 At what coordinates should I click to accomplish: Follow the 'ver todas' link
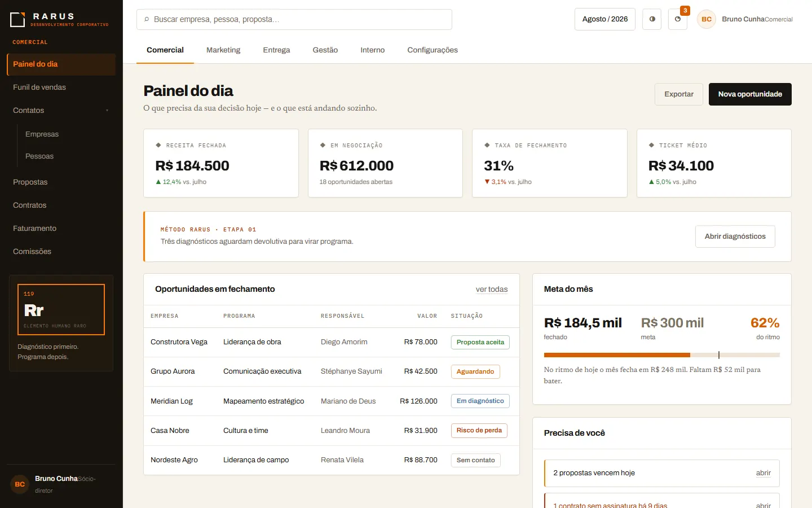tap(492, 290)
